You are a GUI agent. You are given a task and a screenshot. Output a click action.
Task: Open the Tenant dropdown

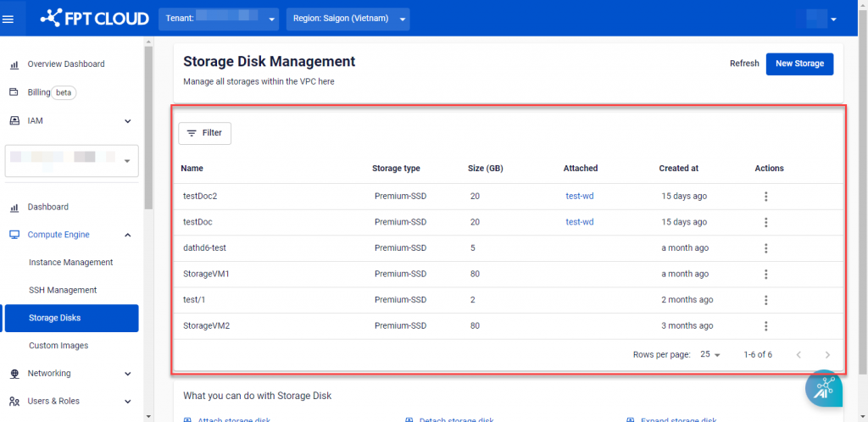(x=219, y=19)
